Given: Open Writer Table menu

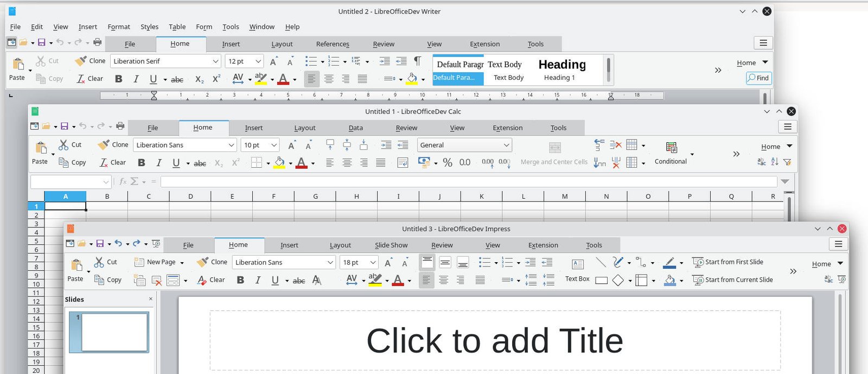Looking at the screenshot, I should [x=177, y=27].
